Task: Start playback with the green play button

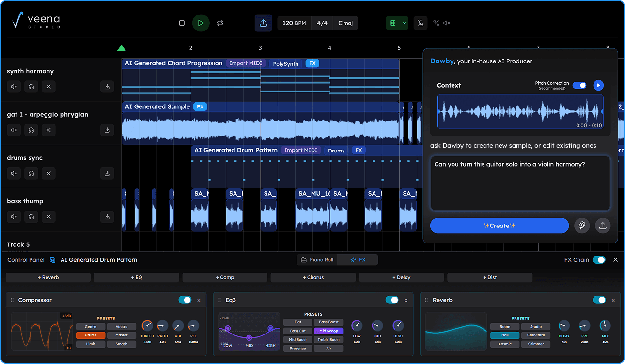Action: (201, 23)
